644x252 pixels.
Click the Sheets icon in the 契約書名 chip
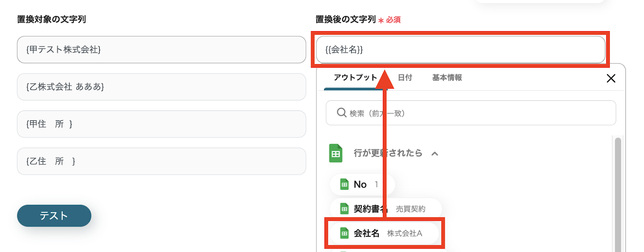point(344,209)
